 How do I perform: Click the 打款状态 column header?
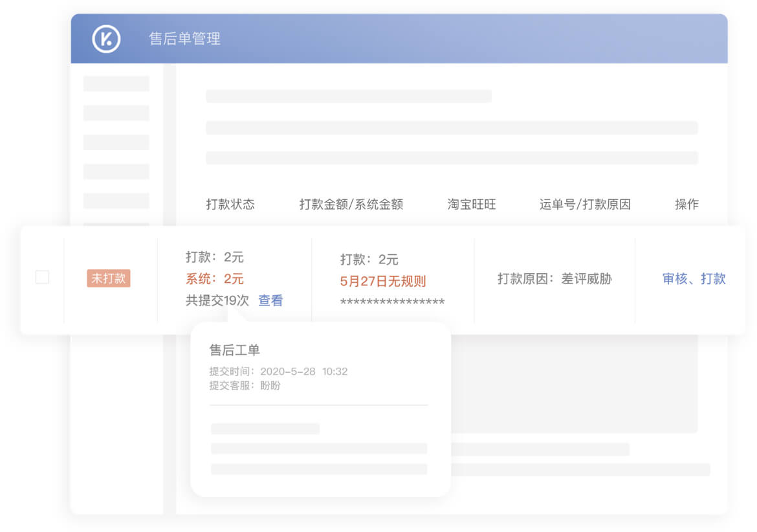pyautogui.click(x=230, y=205)
